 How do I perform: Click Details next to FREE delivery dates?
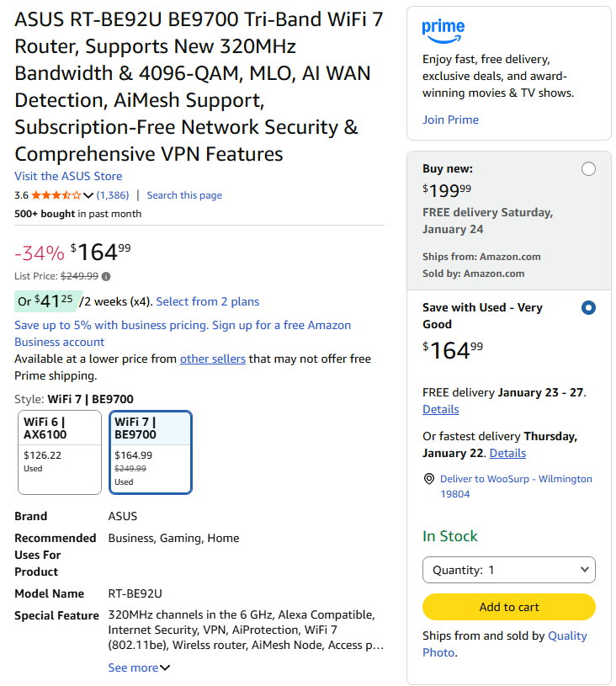[440, 409]
